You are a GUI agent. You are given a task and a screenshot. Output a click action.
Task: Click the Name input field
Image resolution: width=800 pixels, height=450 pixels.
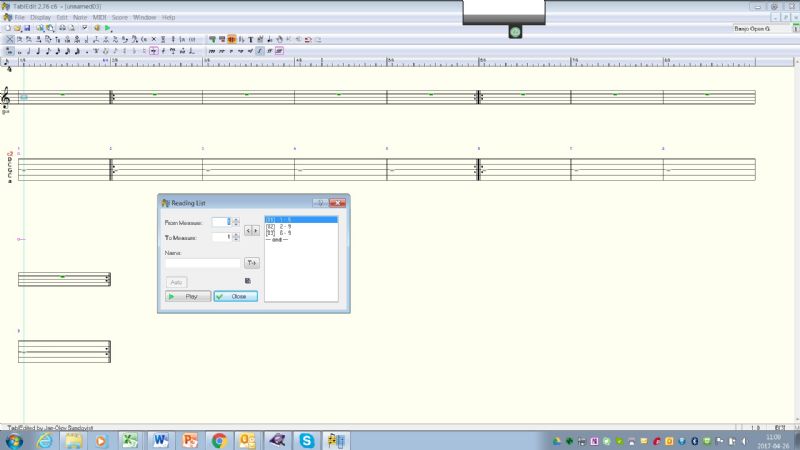(x=202, y=263)
